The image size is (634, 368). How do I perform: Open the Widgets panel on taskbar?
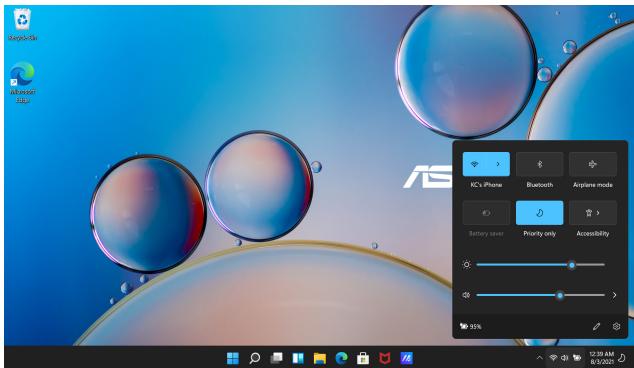tap(298, 358)
